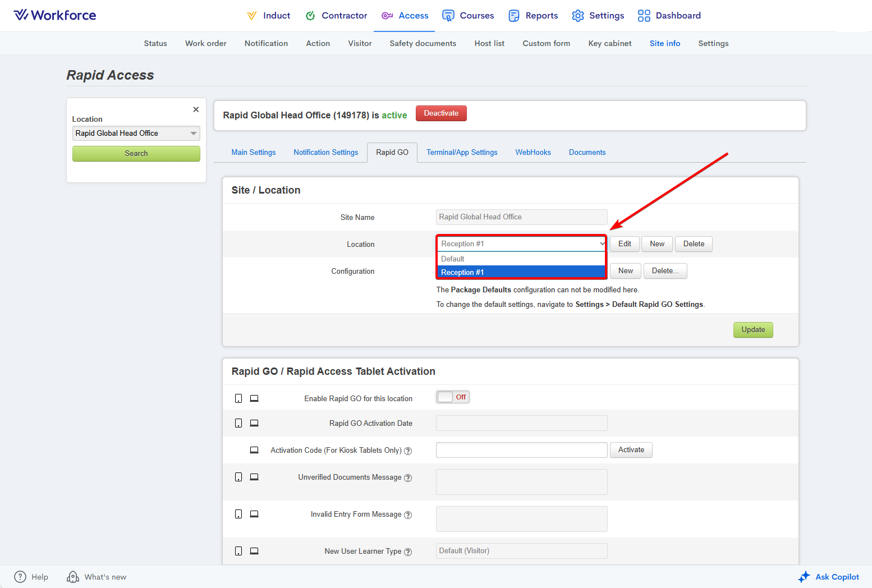Click the green Update button
The width and height of the screenshot is (872, 588).
(x=753, y=330)
